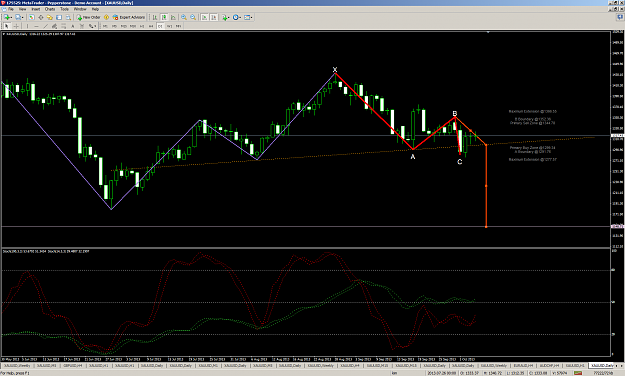Expand the Arrows tool dropdown
The image size is (625, 376).
click(x=95, y=26)
